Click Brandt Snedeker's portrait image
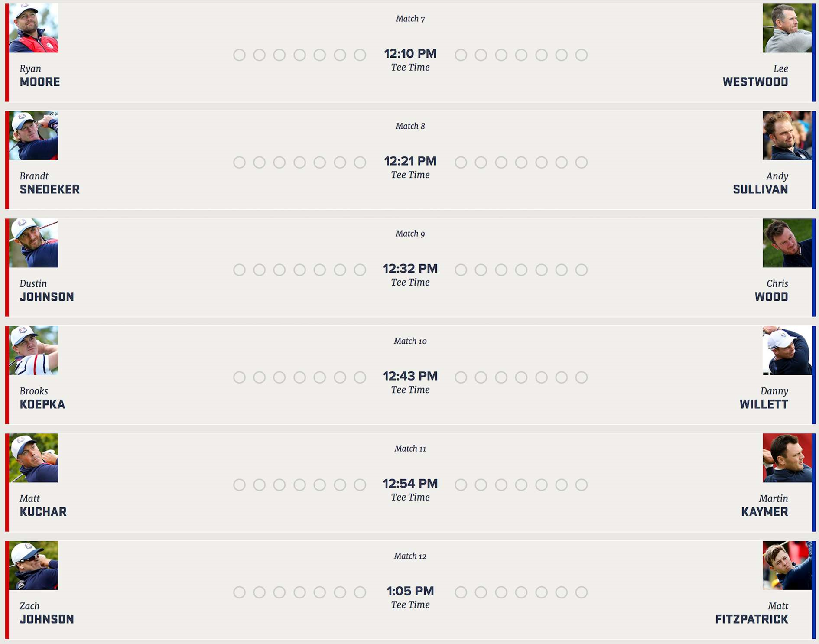 [x=34, y=136]
